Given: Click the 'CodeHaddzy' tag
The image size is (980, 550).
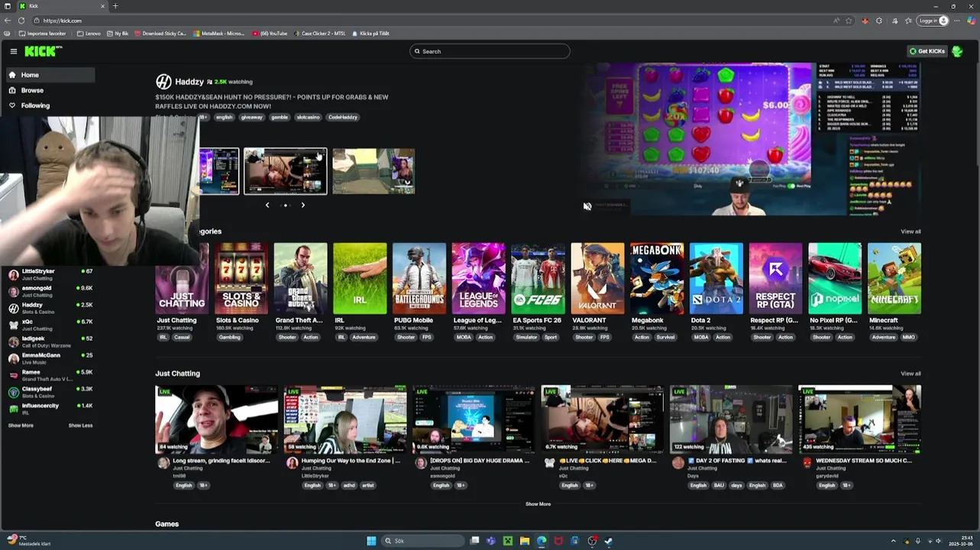Looking at the screenshot, I should pyautogui.click(x=343, y=117).
